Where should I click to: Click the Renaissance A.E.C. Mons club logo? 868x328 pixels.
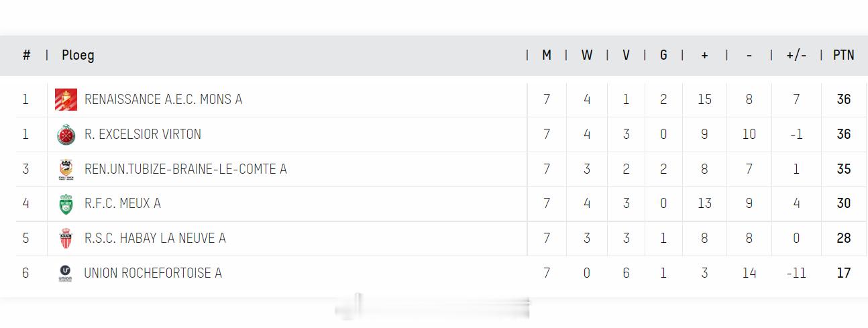(66, 100)
